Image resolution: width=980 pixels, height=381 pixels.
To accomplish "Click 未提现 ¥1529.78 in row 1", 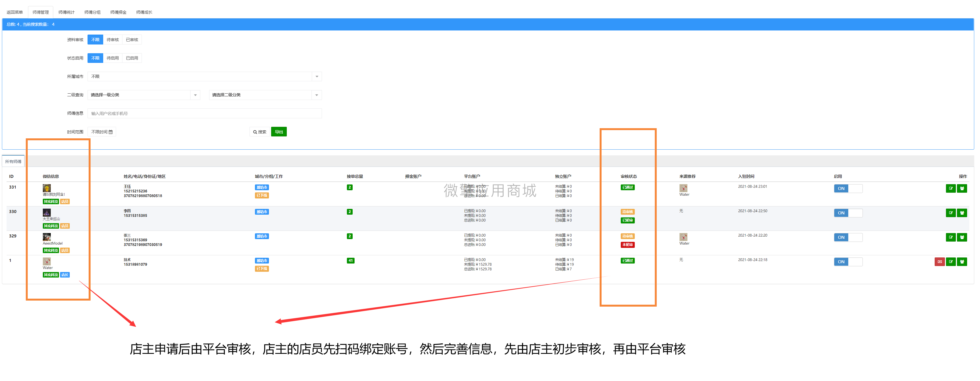I will click(x=478, y=265).
